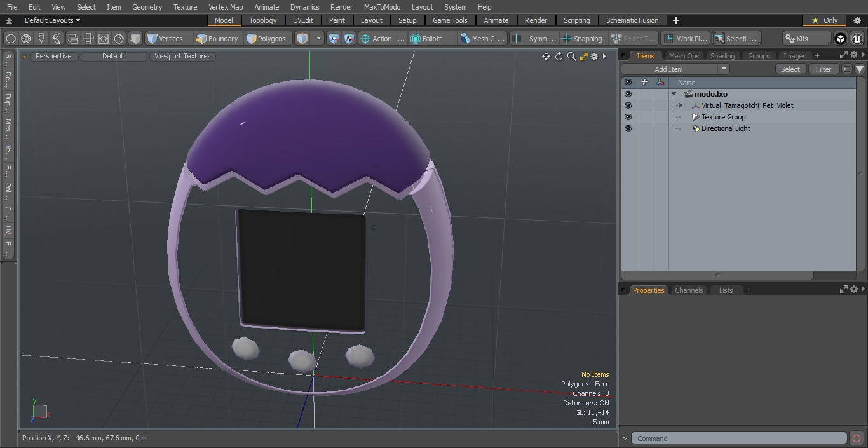Image resolution: width=868 pixels, height=448 pixels.
Task: Click the Items mode cube icon
Action: click(302, 39)
